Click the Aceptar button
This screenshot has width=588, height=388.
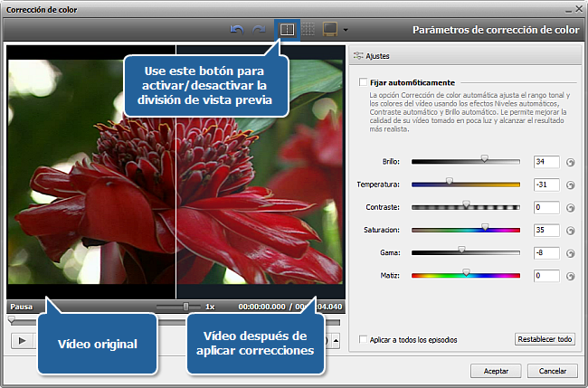pyautogui.click(x=496, y=371)
